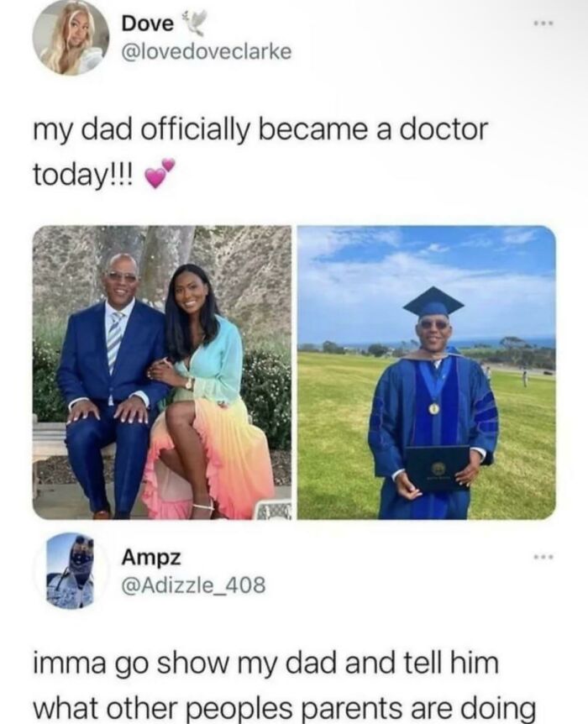Click the gold medal on graduation gown
The height and width of the screenshot is (724, 588).
coord(434,407)
